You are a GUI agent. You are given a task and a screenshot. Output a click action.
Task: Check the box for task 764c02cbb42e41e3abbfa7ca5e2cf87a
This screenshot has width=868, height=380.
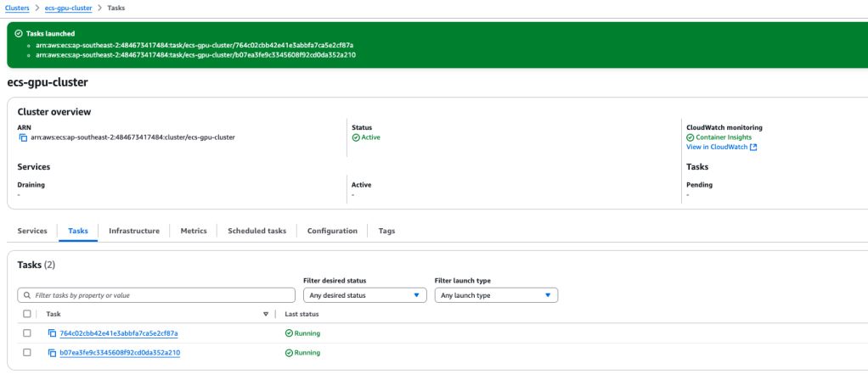27,333
